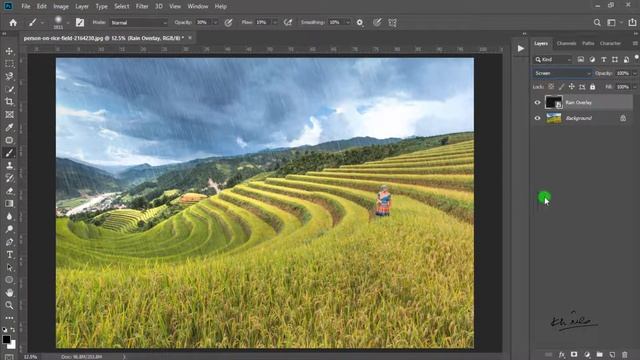The height and width of the screenshot is (360, 640).
Task: Select the Hand tool
Action: coord(9,293)
